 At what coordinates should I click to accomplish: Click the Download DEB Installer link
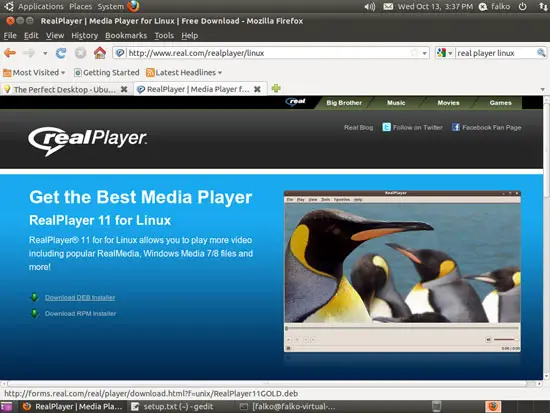click(80, 298)
